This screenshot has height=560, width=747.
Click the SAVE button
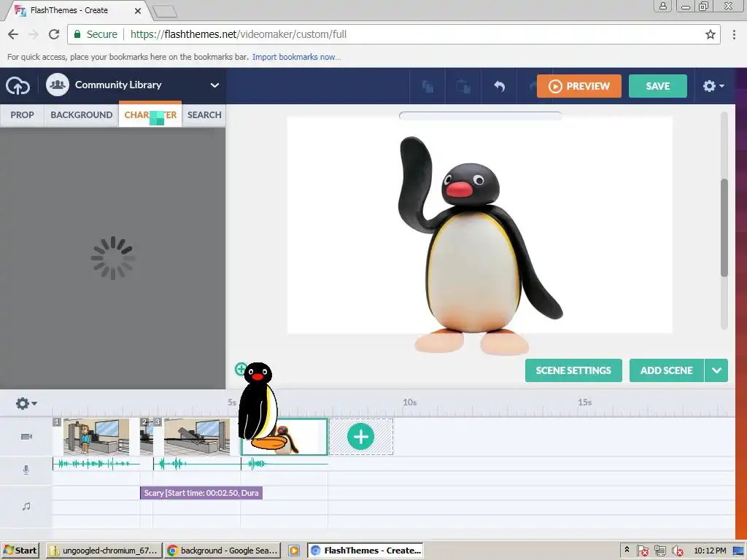pos(658,86)
